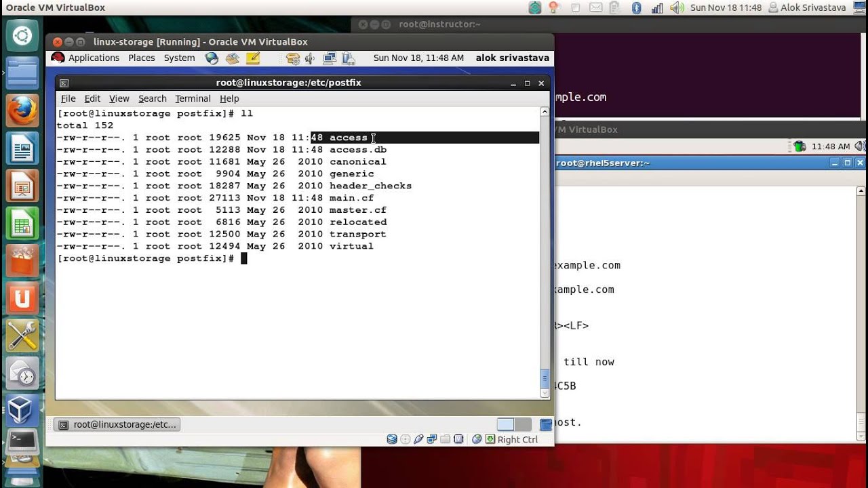Click access.db filename in listing

click(x=357, y=150)
